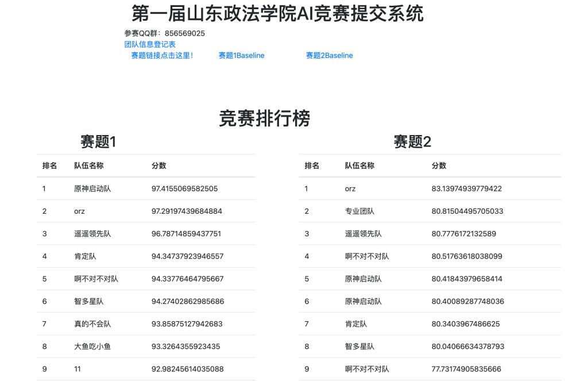The width and height of the screenshot is (588, 381).
Task: Open the 赛题链接点击这里! link
Action: [x=163, y=56]
